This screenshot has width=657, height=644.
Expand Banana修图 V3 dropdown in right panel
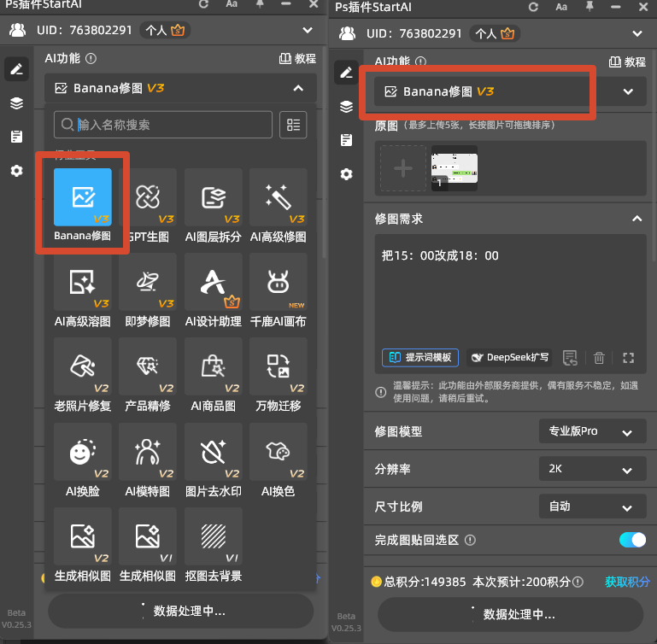[x=628, y=91]
